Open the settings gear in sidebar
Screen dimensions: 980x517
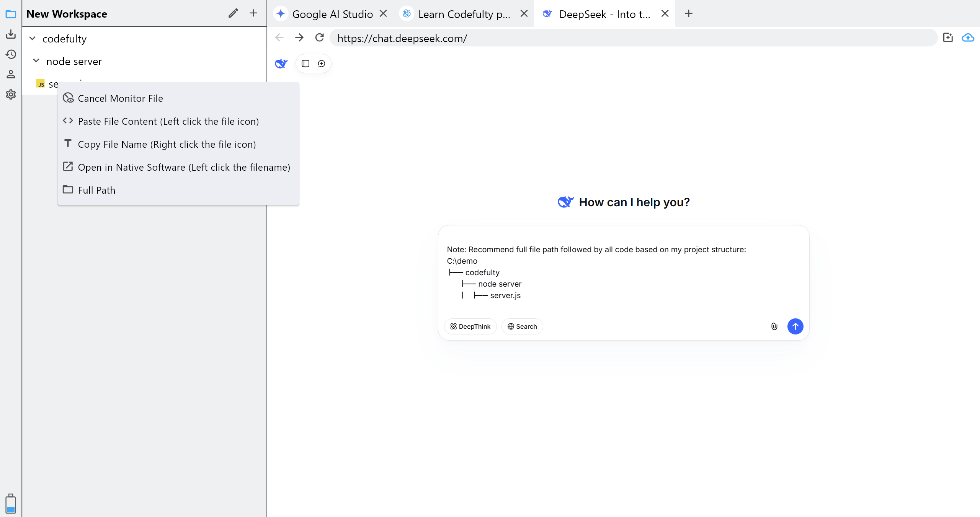coord(11,94)
